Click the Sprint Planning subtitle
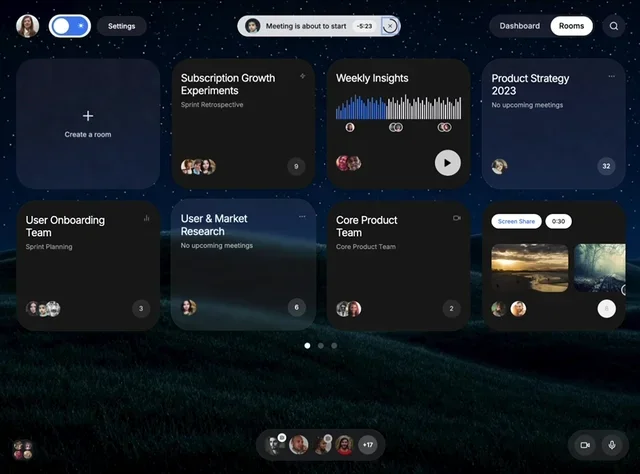 [x=49, y=247]
